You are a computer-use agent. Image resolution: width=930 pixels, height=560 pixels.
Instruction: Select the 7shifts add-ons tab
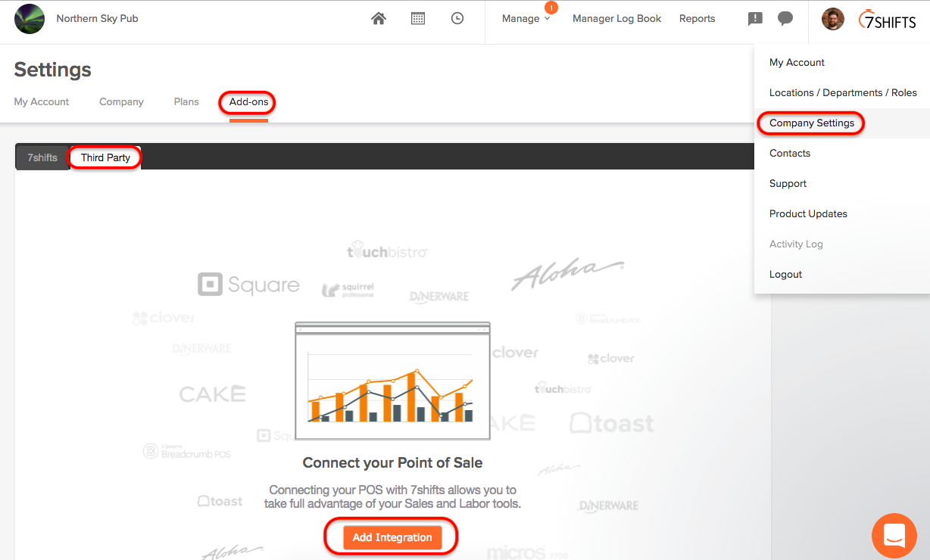[x=42, y=157]
